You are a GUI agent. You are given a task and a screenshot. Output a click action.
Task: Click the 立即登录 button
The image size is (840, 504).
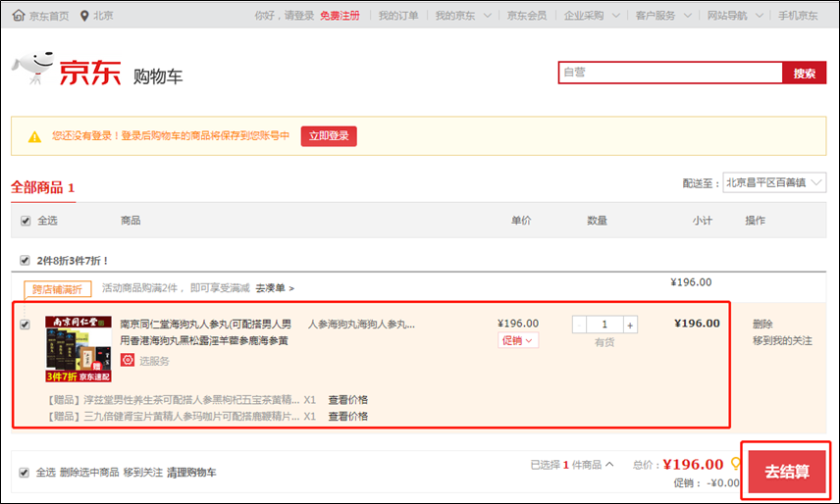click(329, 136)
